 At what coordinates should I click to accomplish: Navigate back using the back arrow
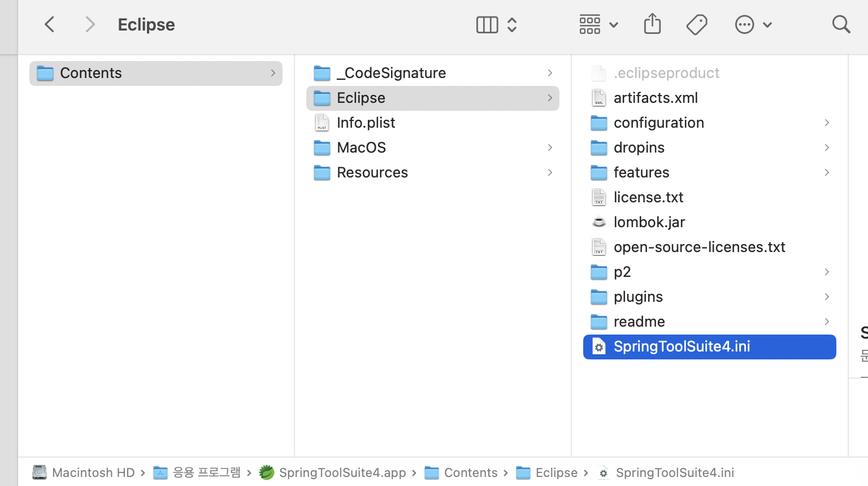pos(49,24)
